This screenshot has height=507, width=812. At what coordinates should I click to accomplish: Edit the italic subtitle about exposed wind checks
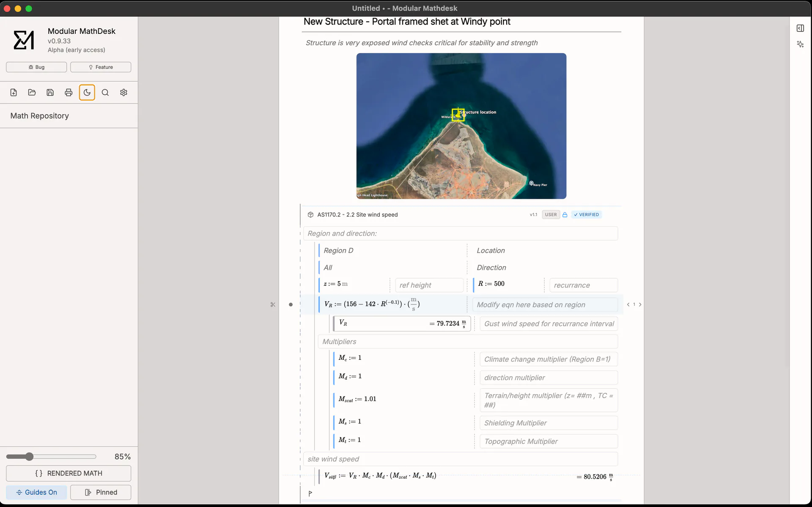[422, 43]
